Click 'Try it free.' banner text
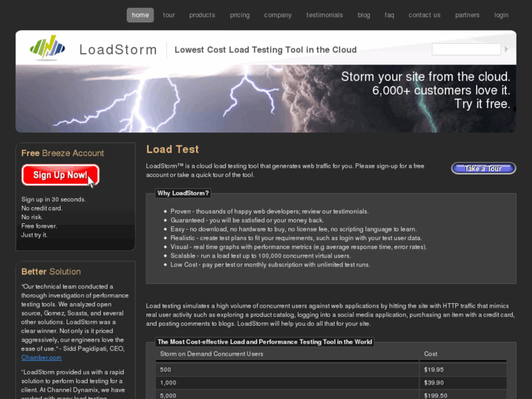The height and width of the screenshot is (399, 532). click(x=482, y=104)
